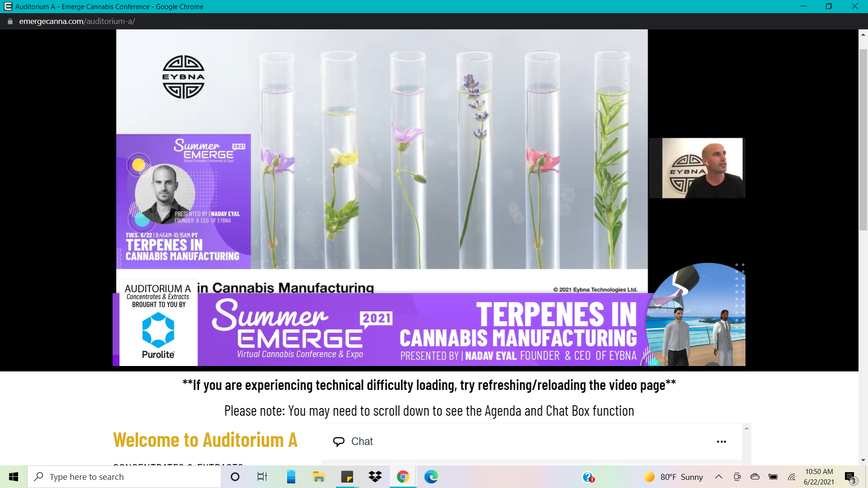Click the OneDrive cloud tray icon
This screenshot has width=868, height=488.
[x=755, y=477]
